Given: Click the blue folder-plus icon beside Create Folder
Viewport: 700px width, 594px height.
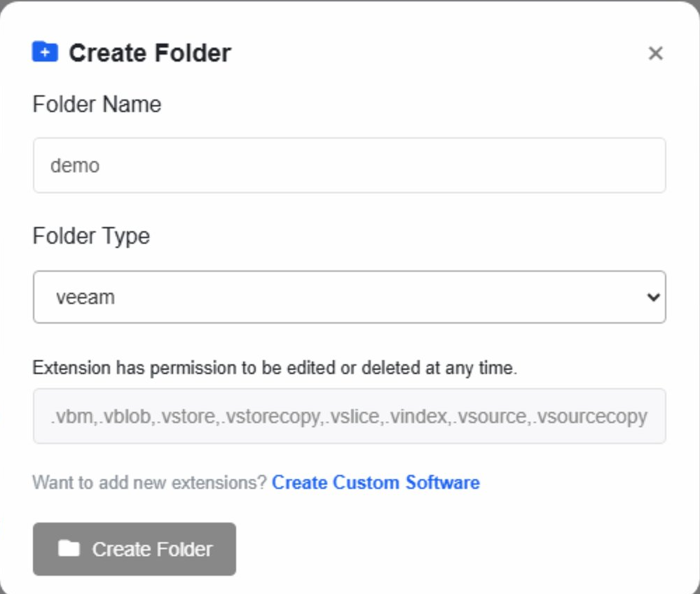Looking at the screenshot, I should pyautogui.click(x=45, y=52).
